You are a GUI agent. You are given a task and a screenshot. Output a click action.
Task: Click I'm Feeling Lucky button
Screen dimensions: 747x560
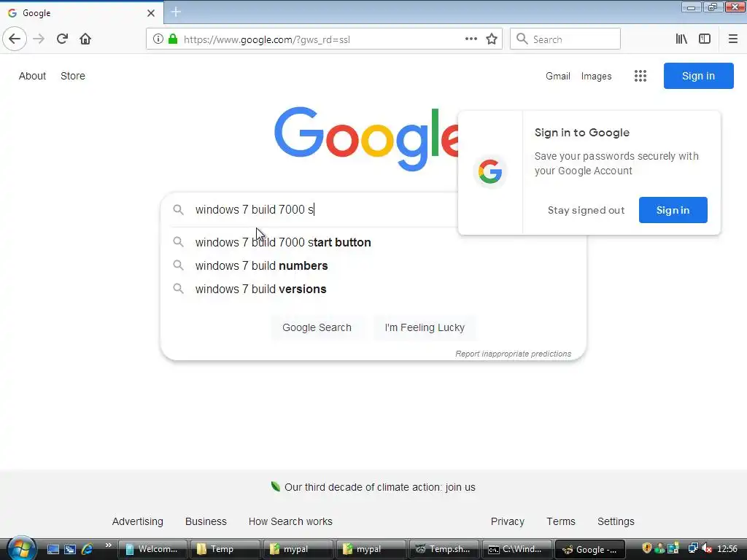425,327
